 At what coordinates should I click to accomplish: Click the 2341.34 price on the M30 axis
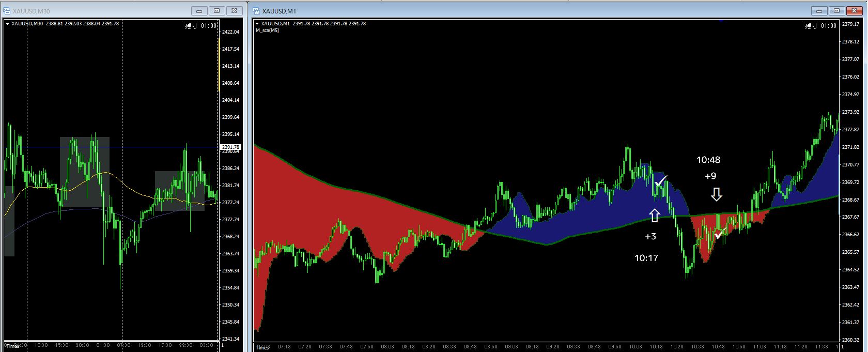point(230,339)
